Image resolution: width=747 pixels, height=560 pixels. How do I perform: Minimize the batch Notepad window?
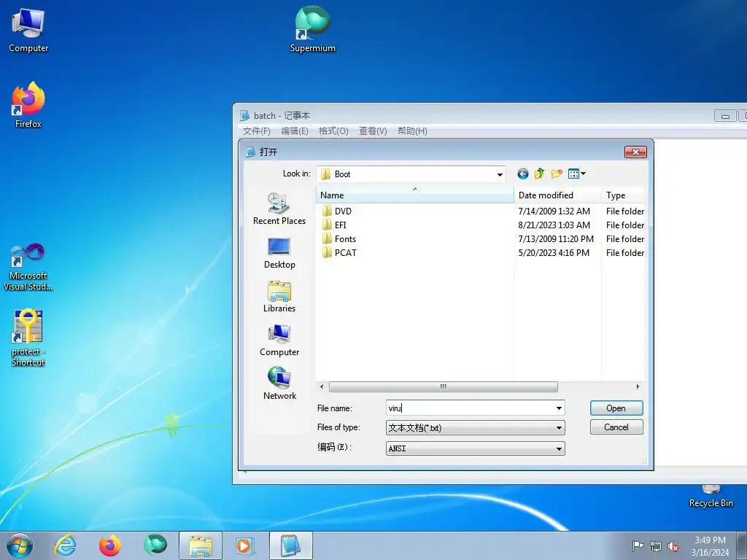tap(725, 116)
